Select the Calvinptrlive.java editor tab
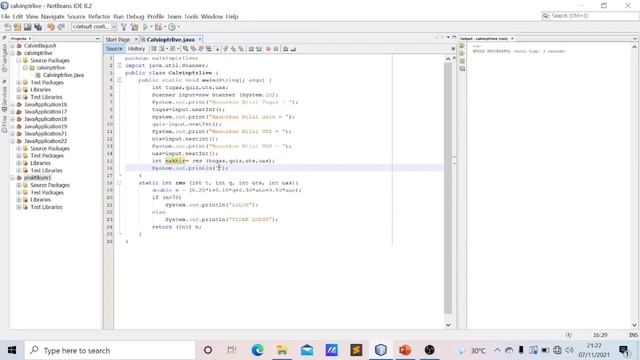 (170, 40)
